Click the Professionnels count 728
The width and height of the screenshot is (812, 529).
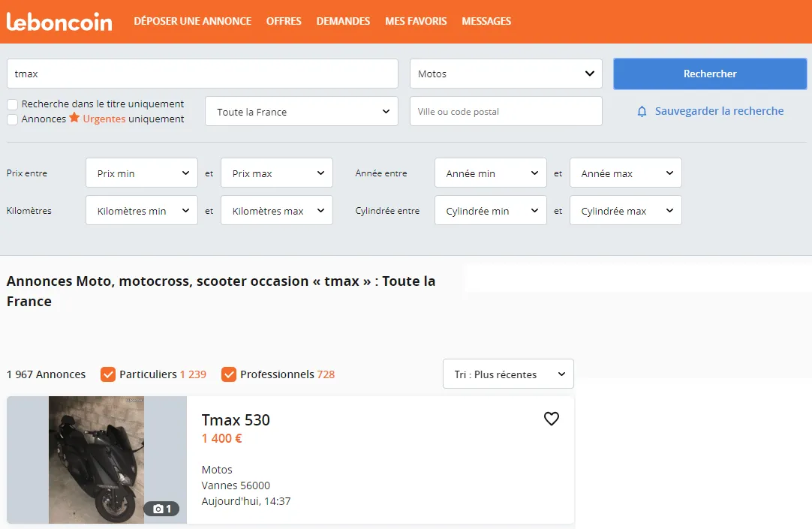[326, 374]
